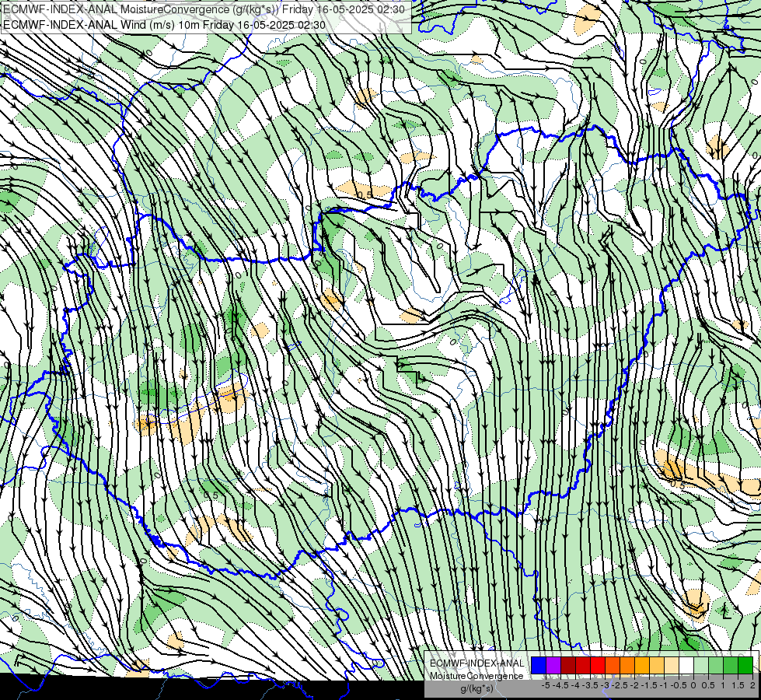
Task: Click the darkest red swatch between -4.5 and -4
Action: pyautogui.click(x=568, y=665)
